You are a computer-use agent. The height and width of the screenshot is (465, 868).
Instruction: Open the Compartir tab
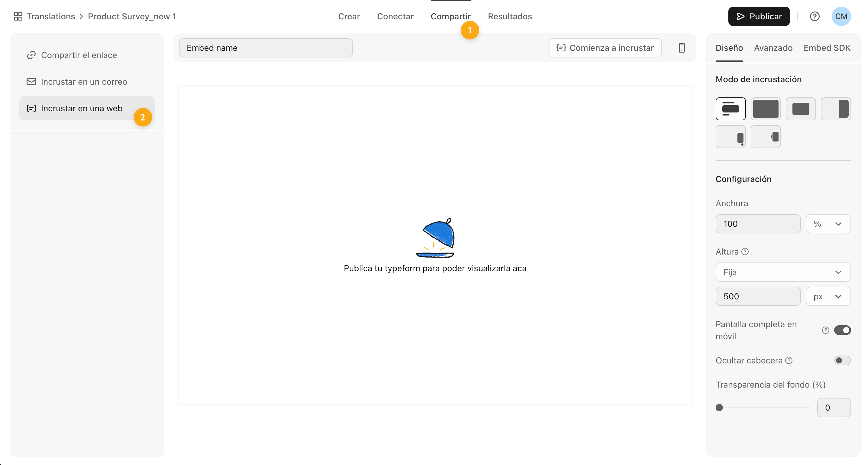(x=451, y=16)
